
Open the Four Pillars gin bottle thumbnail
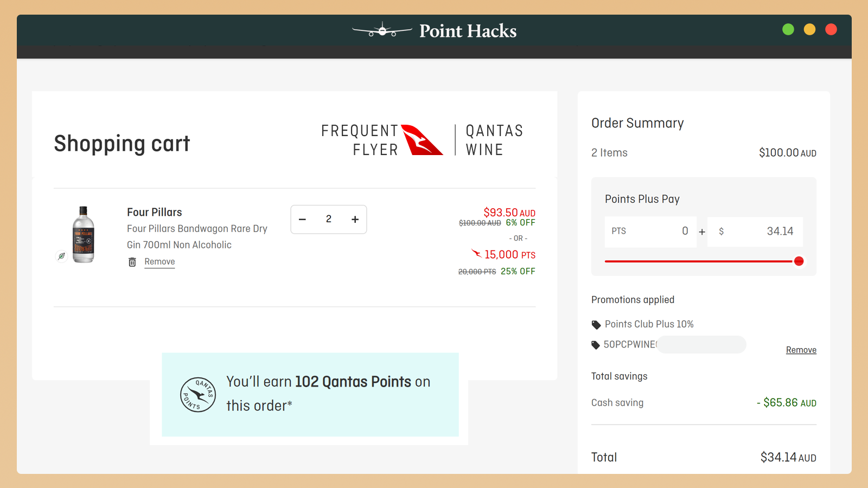(84, 234)
